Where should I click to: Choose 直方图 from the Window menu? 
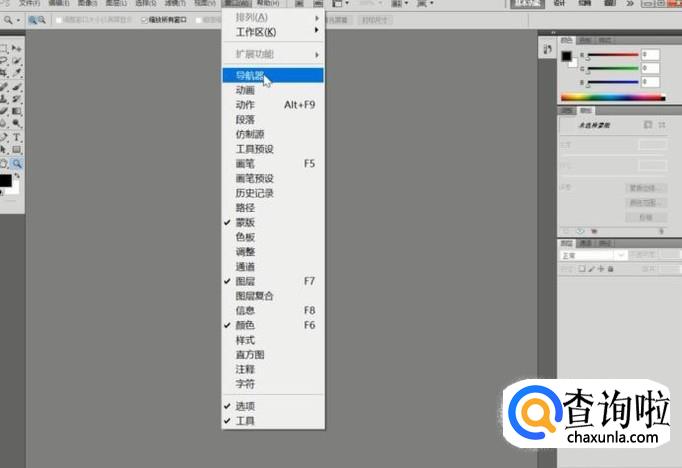click(x=273, y=355)
